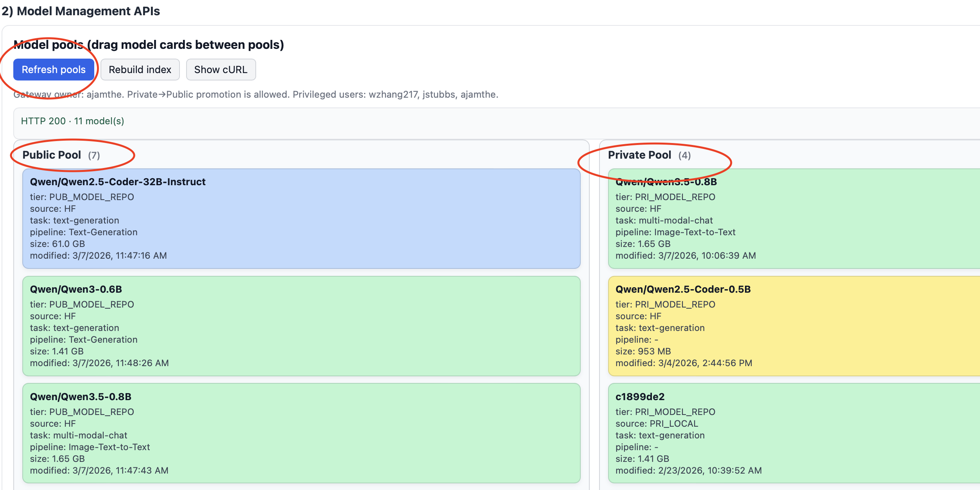This screenshot has width=980, height=490.
Task: Click the Model pools section title
Action: [149, 45]
